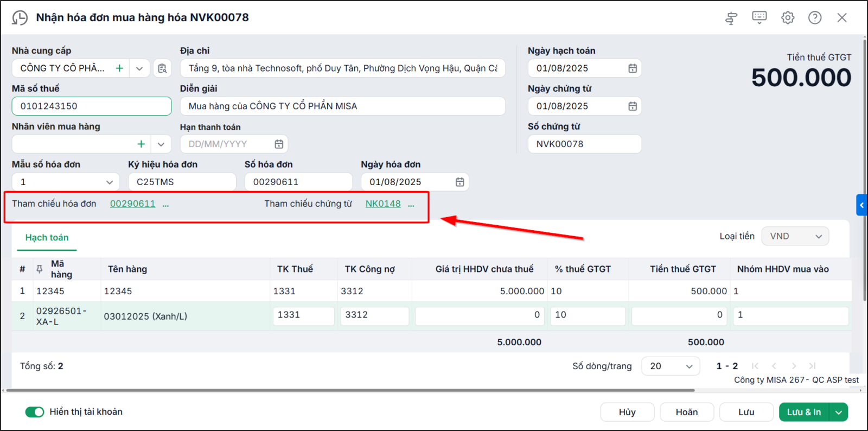868x431 pixels.
Task: Click the Lưu button
Action: point(746,413)
